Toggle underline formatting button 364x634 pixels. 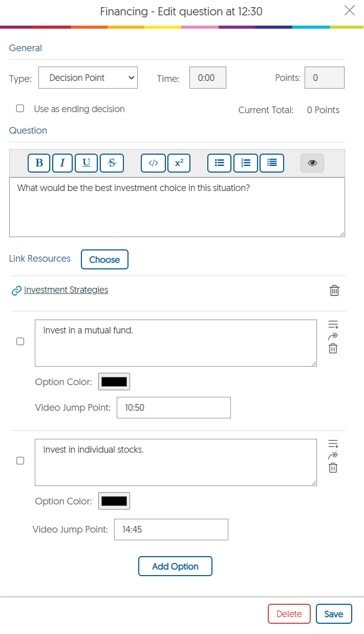coord(87,163)
